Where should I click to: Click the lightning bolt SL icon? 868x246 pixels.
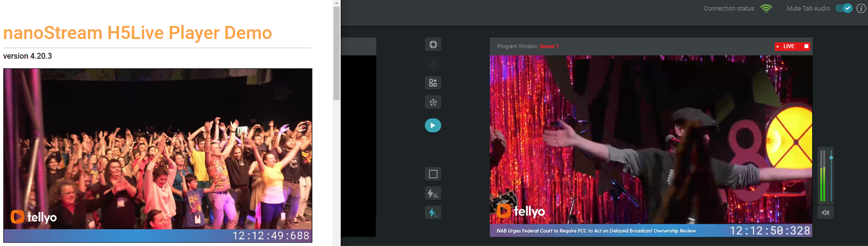pos(433,193)
